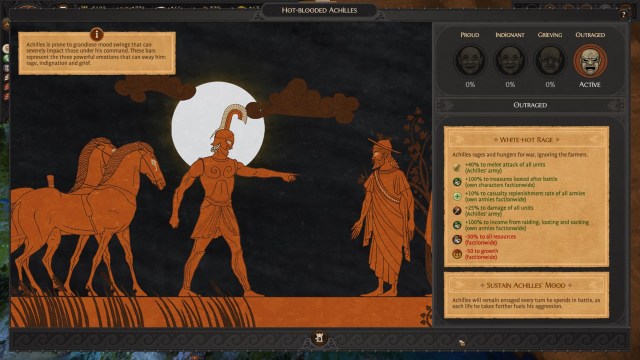
Task: Open help with the question mark button
Action: (623, 15)
